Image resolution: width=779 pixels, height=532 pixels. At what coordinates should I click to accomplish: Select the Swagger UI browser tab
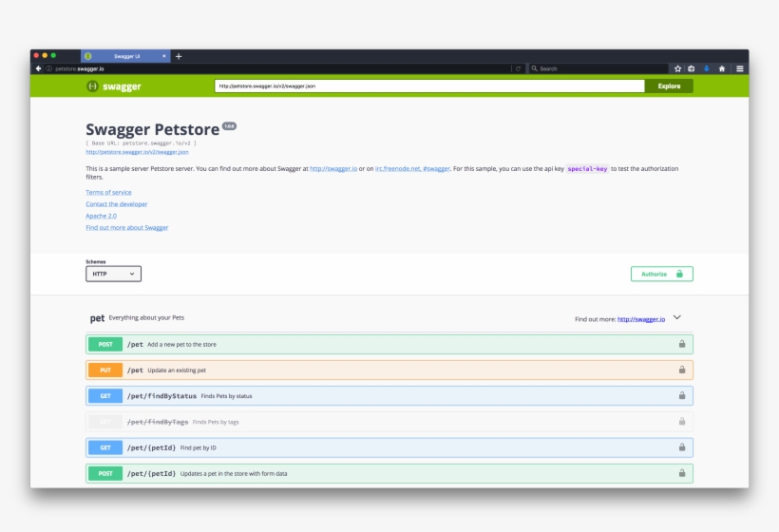coord(125,56)
